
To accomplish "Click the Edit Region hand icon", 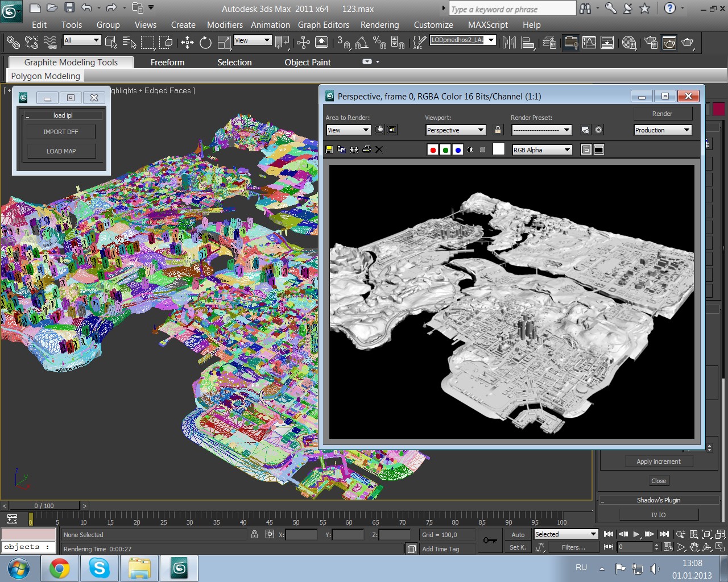I will (380, 130).
